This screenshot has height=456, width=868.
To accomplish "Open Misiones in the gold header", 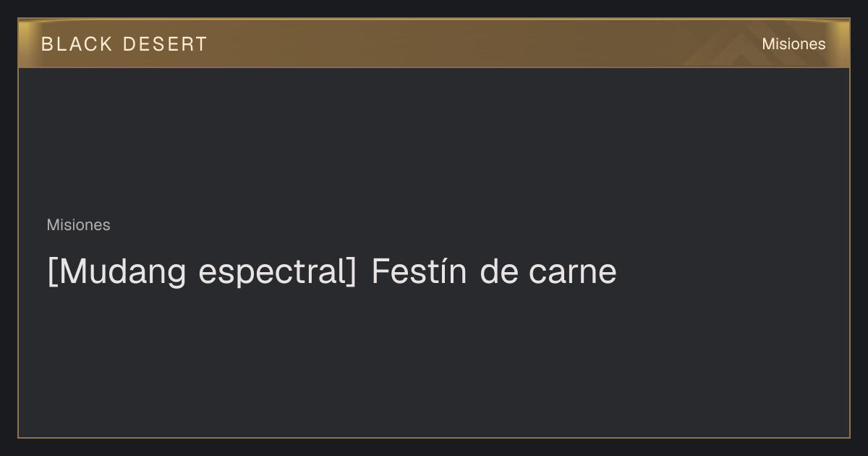I will [793, 44].
